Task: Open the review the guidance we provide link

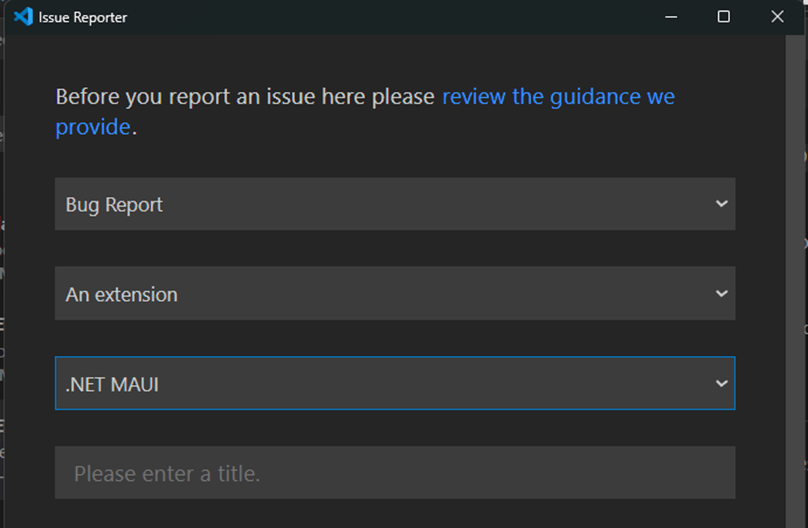Action: tap(365, 111)
